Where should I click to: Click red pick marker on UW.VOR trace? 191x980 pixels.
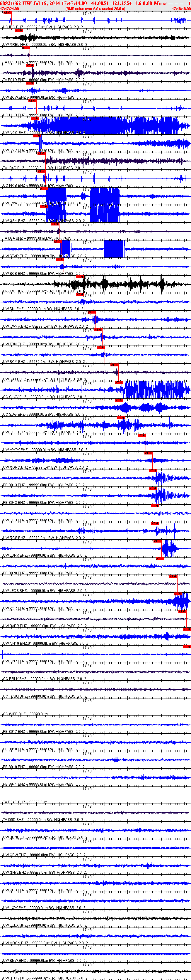tap(178, 594)
